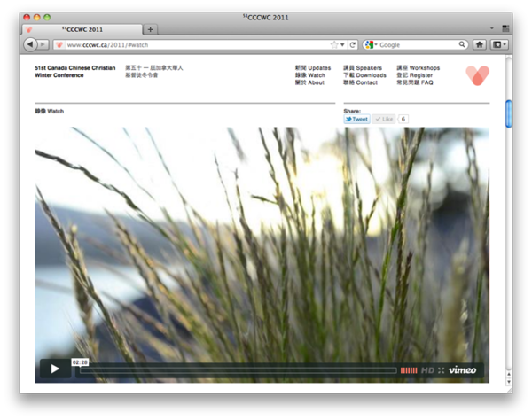Image resolution: width=532 pixels, height=420 pixels.
Task: Adjust the video volume bars
Action: coord(409,369)
